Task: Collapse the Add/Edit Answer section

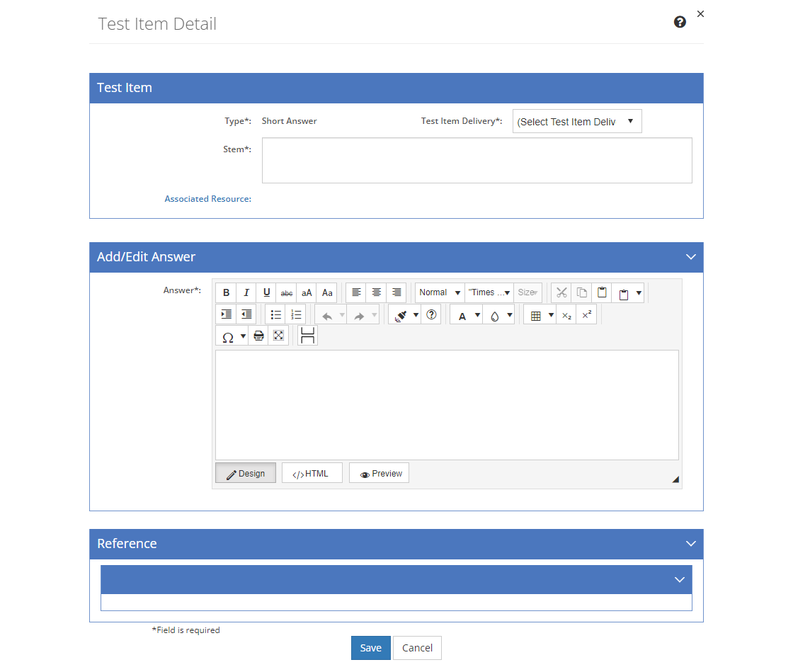Action: [x=691, y=257]
